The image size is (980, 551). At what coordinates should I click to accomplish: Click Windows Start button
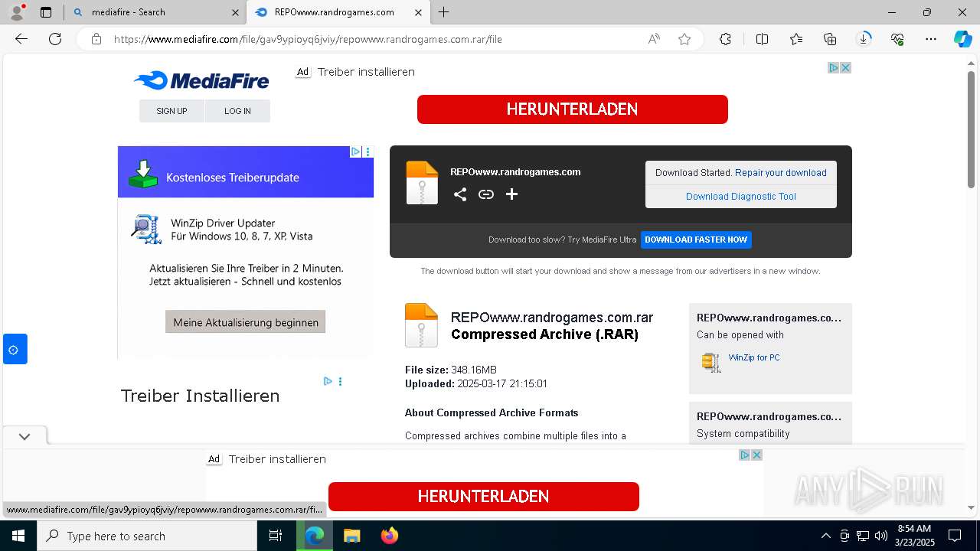tap(18, 536)
